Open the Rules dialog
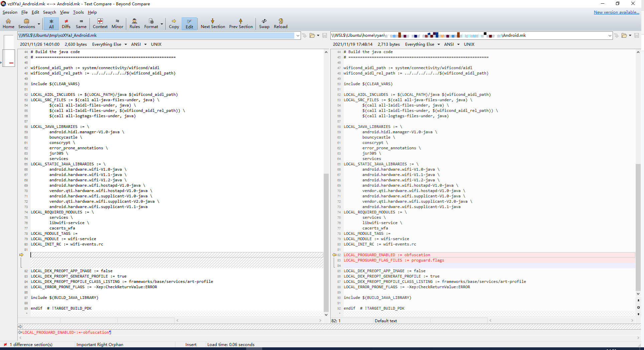644x350 pixels. [135, 23]
